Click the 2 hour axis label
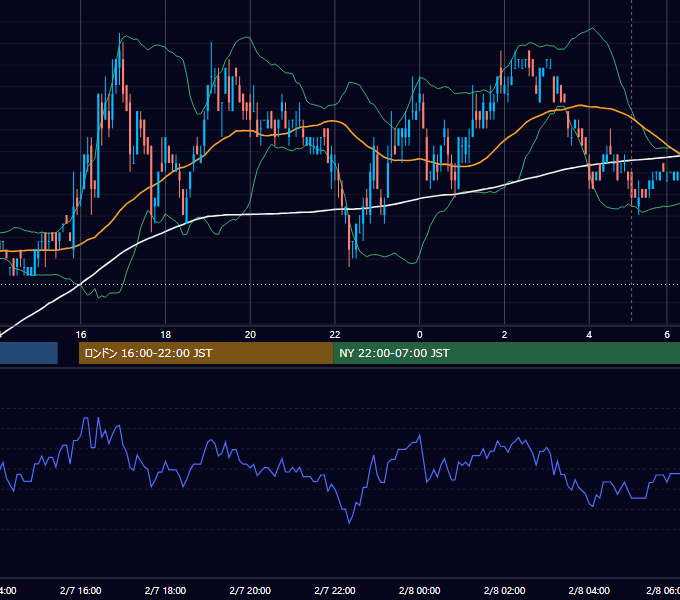 coord(504,335)
